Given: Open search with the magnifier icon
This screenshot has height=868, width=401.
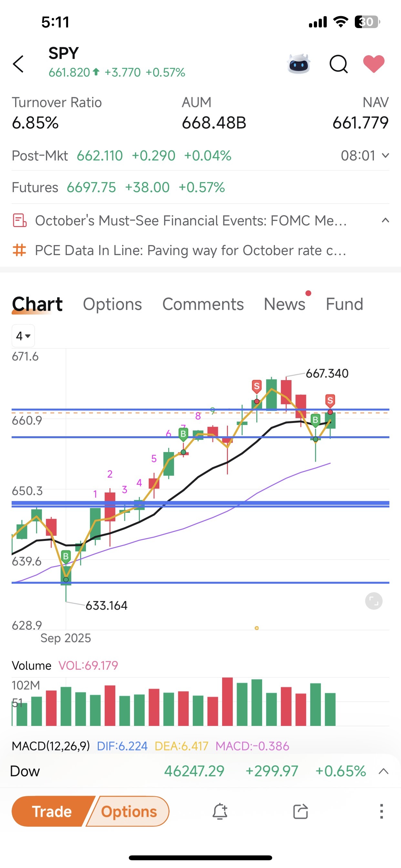Looking at the screenshot, I should point(338,64).
